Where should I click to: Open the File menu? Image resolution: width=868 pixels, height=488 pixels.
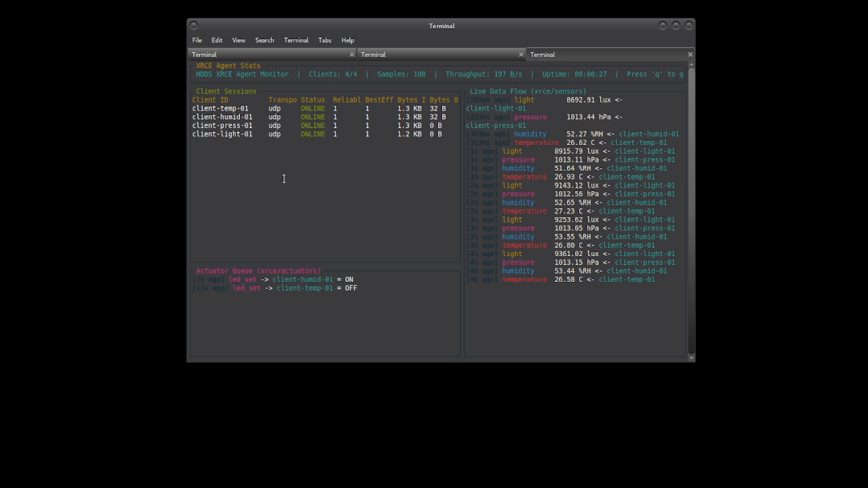point(197,40)
